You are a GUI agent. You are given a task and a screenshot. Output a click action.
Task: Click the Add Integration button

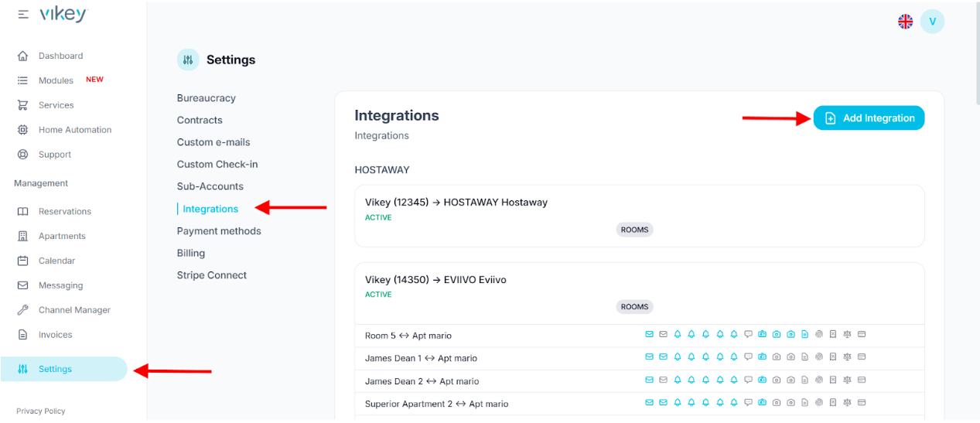click(869, 118)
